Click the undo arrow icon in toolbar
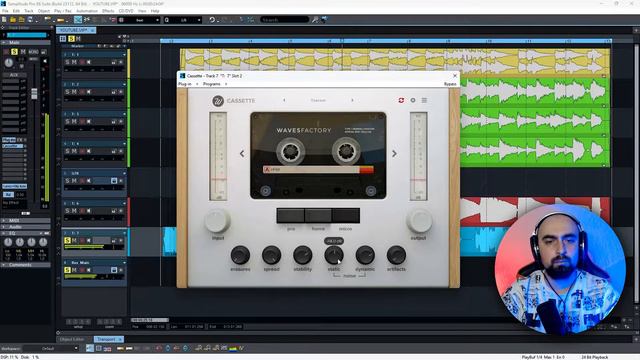 211,20
